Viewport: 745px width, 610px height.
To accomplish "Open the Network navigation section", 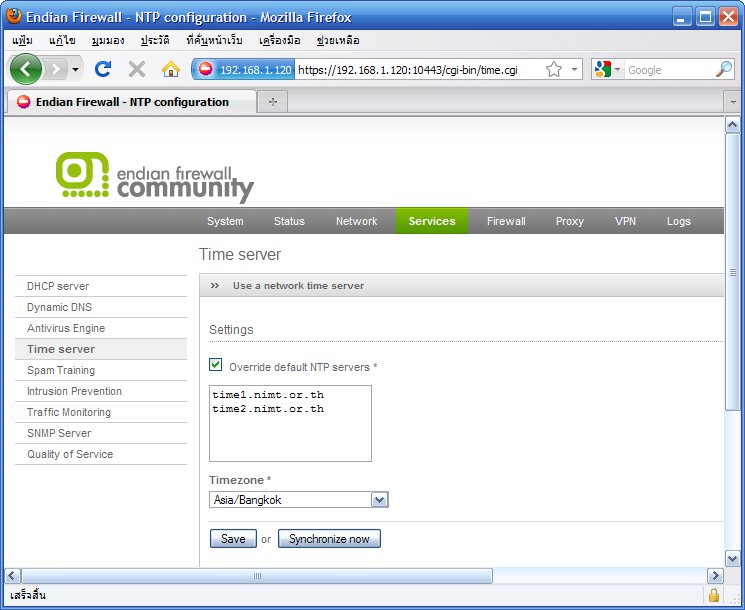I will (356, 221).
